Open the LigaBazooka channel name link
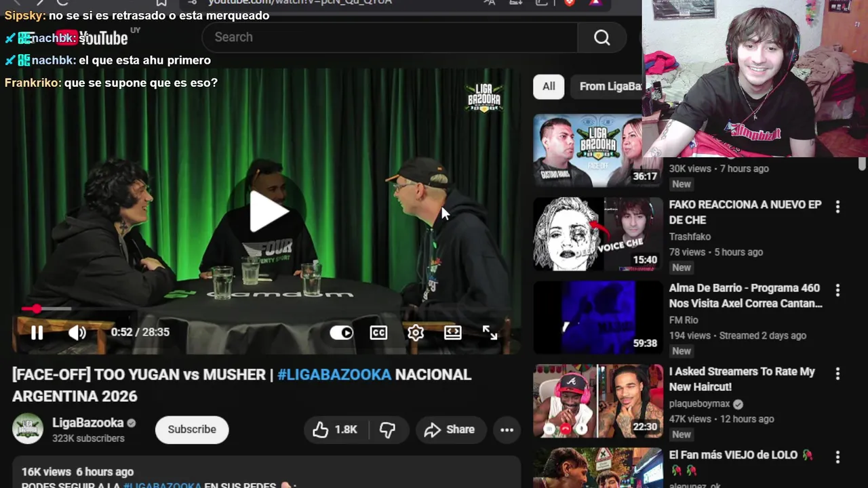Viewport: 868px width, 488px height. click(x=88, y=423)
